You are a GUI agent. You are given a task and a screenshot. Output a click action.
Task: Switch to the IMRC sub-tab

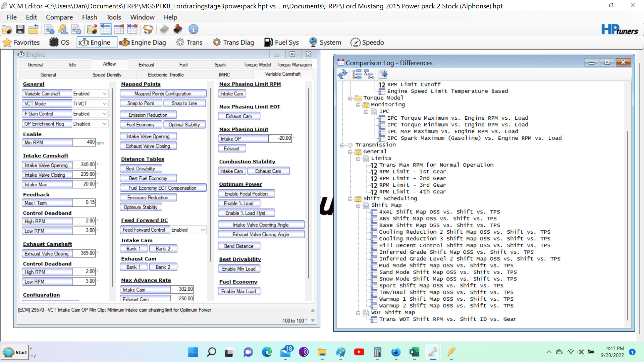pyautogui.click(x=224, y=75)
